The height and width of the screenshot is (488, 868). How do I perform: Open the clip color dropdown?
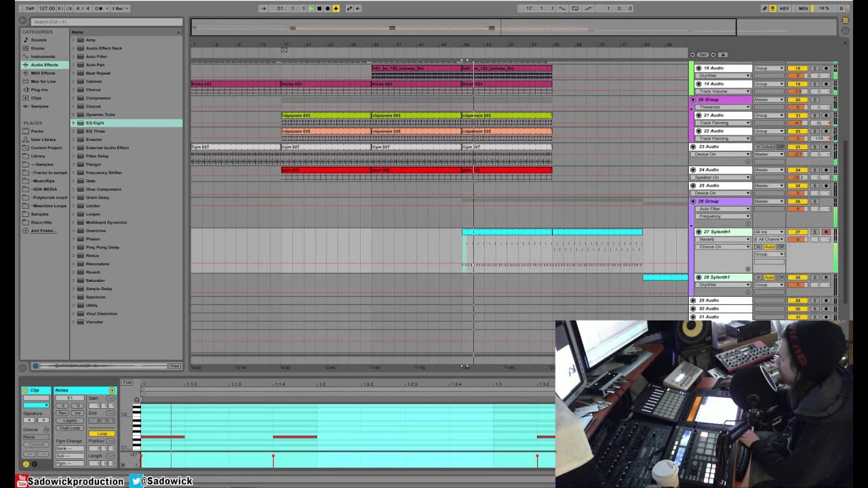pyautogui.click(x=36, y=405)
